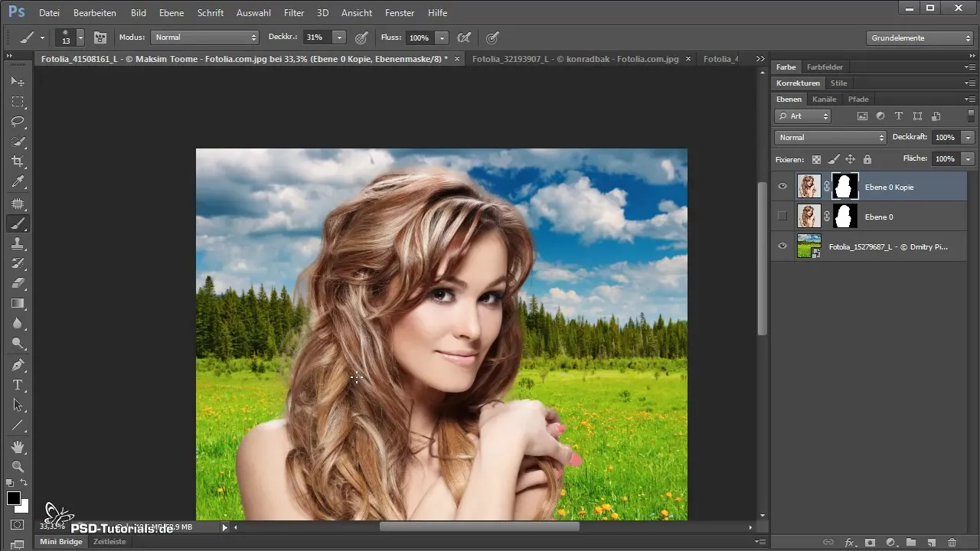The width and height of the screenshot is (980, 551).
Task: Select the Spot Healing Brush tool
Action: 18,204
